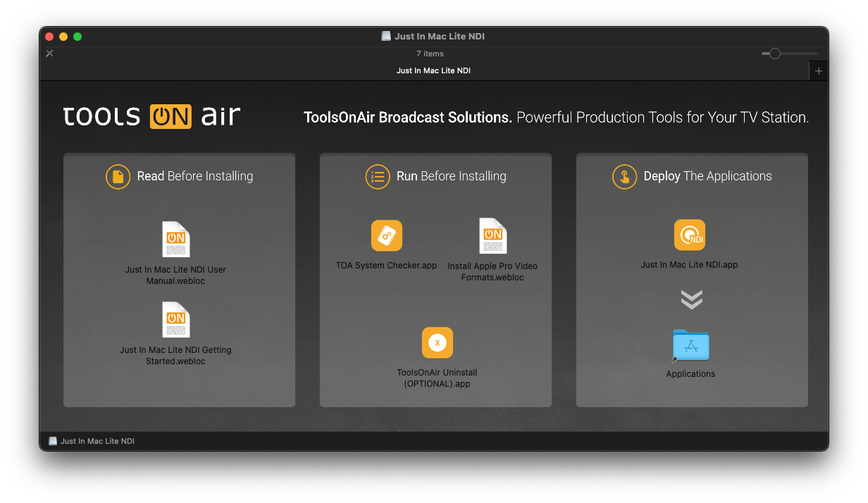The width and height of the screenshot is (868, 503).
Task: Click 'Install Apple Pro Video Formats.webloc' label
Action: point(492,272)
